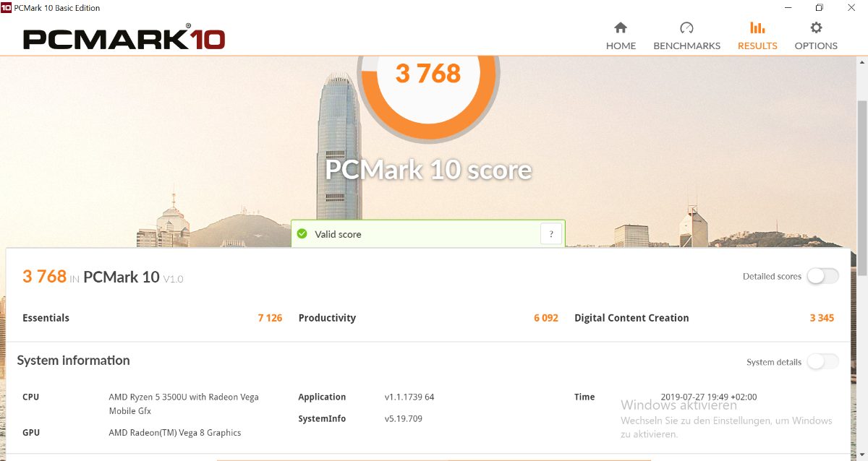Image resolution: width=868 pixels, height=461 pixels.
Task: Minimize the PCMark 10 window
Action: pos(786,8)
